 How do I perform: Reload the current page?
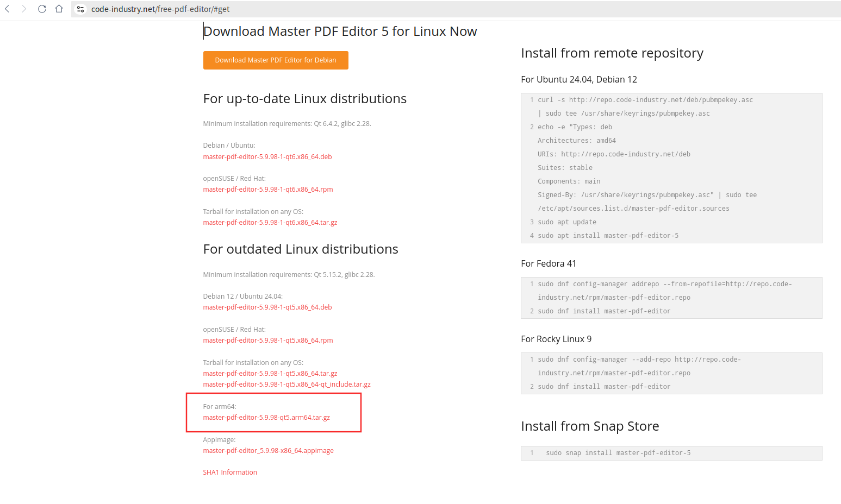[x=42, y=9]
